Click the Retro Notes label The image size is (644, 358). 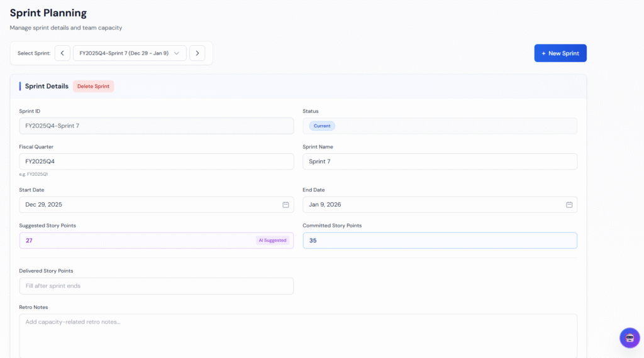coord(33,307)
